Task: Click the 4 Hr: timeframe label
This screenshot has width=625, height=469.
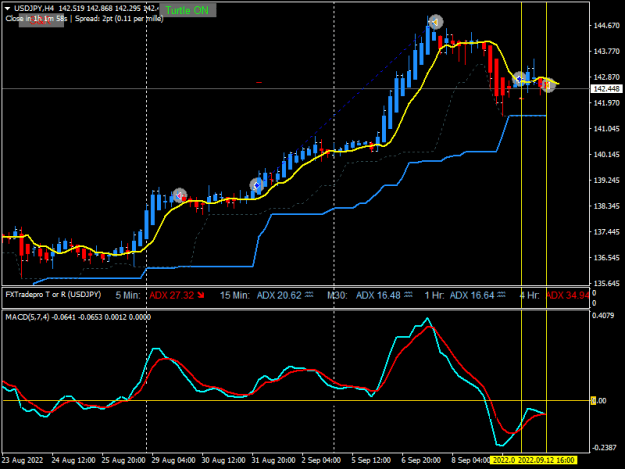Action: [529, 295]
